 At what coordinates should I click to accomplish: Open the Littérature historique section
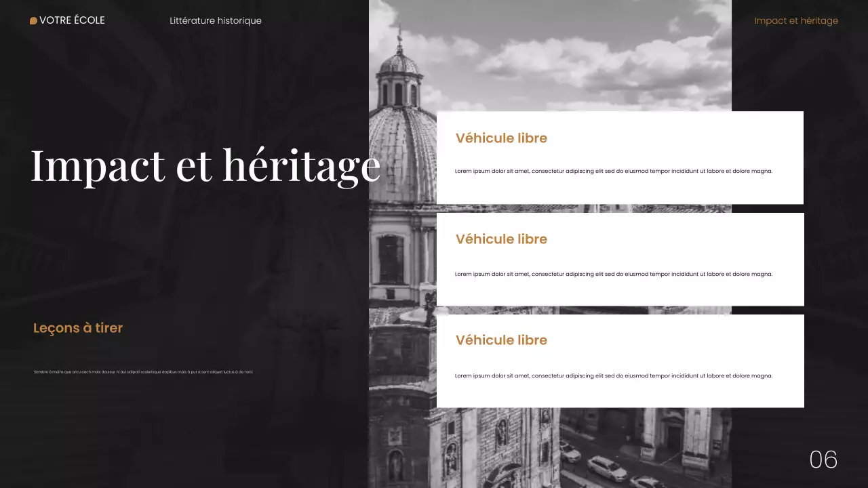(215, 20)
